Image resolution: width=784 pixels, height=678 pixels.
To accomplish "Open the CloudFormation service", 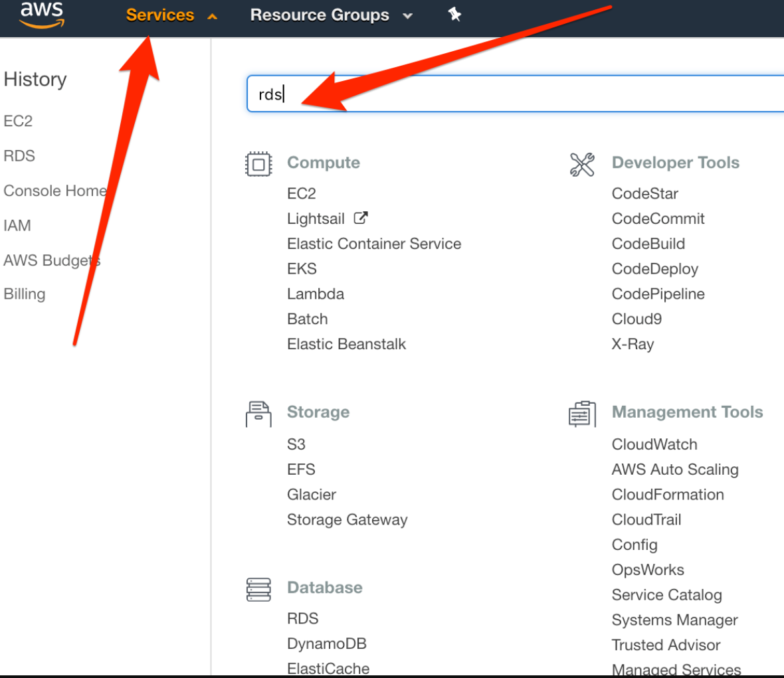I will (x=668, y=494).
